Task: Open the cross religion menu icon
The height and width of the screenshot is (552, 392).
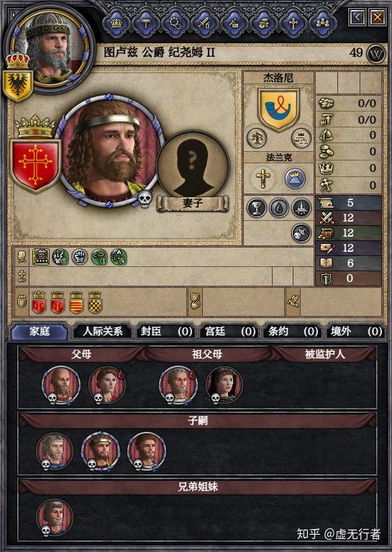Action: [x=293, y=23]
